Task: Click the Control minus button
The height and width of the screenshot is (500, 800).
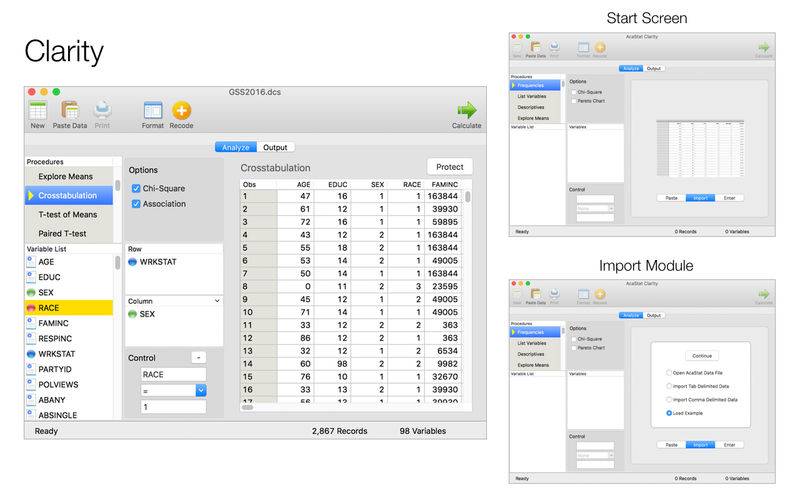Action: (x=198, y=358)
